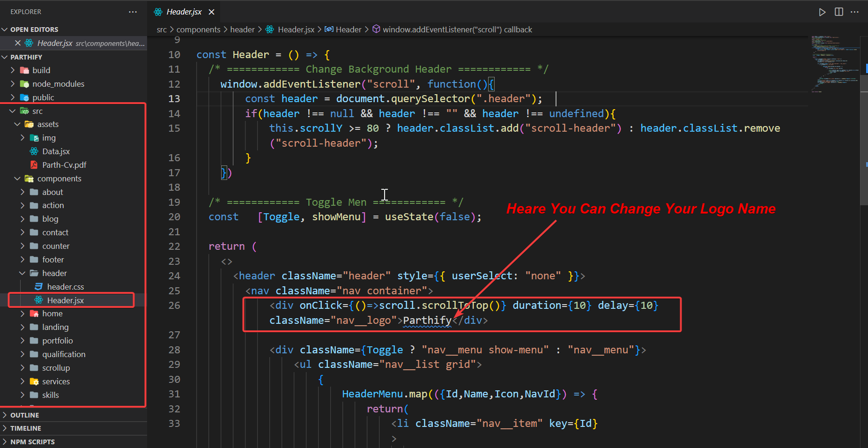Open the Parth-Cv.pdf file
Image resolution: width=868 pixels, height=448 pixels.
(x=64, y=165)
